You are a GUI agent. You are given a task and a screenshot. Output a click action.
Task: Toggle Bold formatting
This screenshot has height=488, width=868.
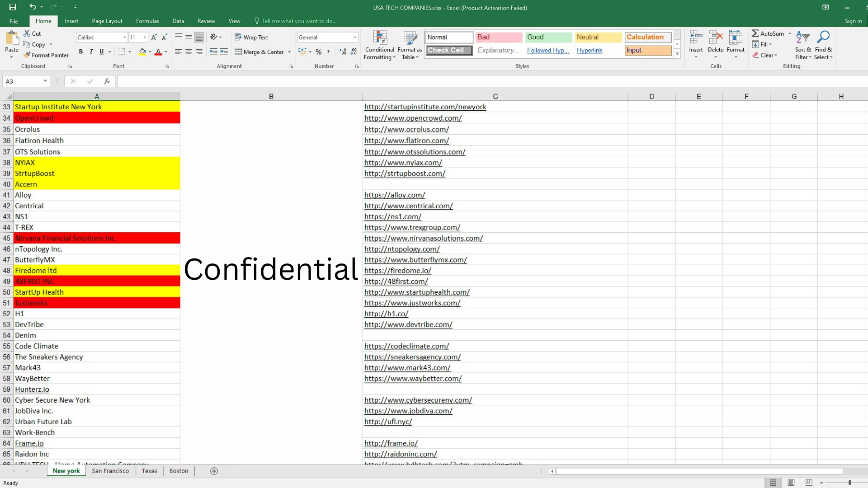point(81,52)
